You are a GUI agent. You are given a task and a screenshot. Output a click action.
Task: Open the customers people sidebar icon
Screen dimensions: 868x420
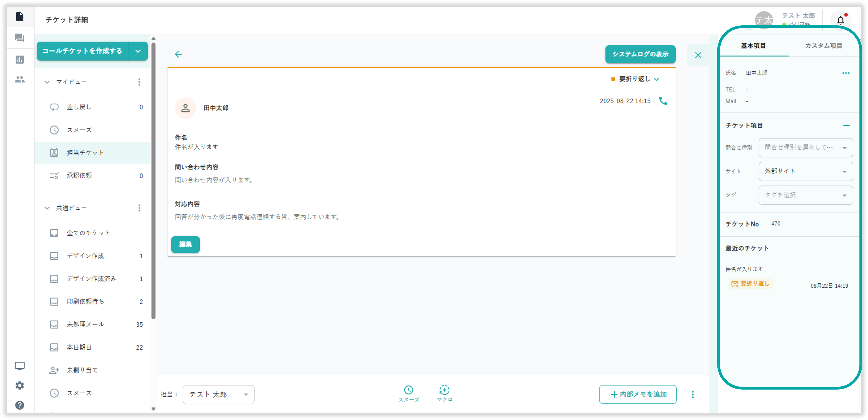tap(20, 80)
